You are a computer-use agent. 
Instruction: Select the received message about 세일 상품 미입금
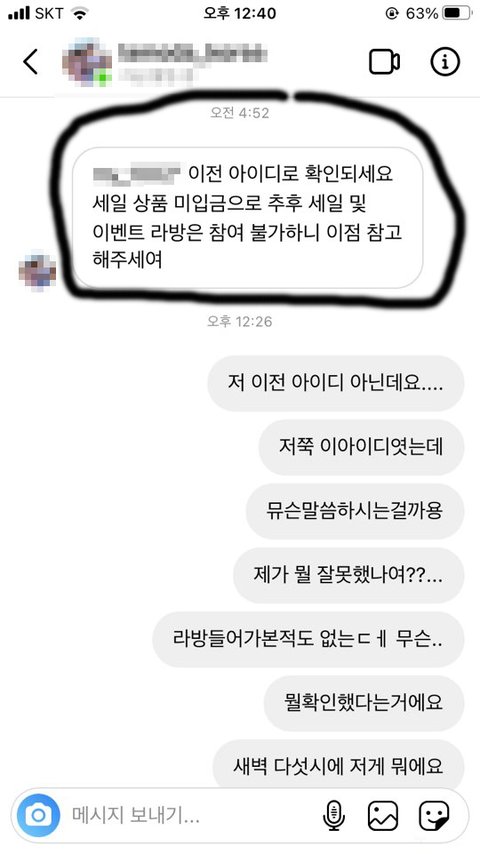(248, 217)
